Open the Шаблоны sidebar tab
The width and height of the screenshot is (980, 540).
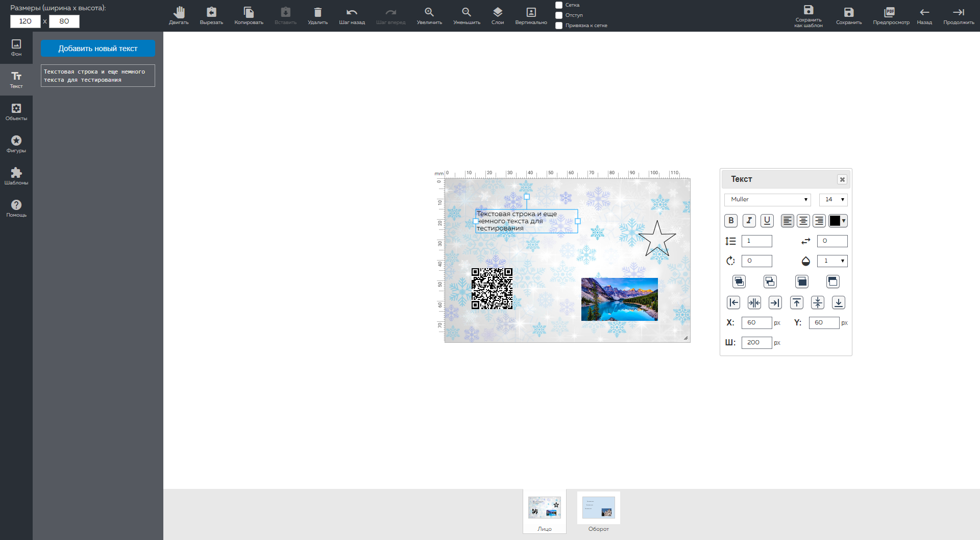click(16, 177)
